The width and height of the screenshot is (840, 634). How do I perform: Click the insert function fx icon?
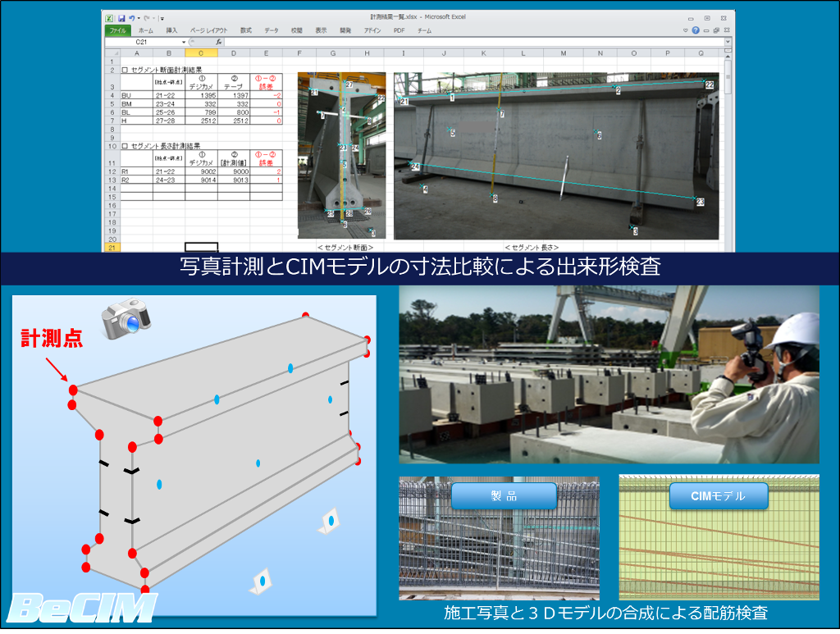(x=219, y=42)
